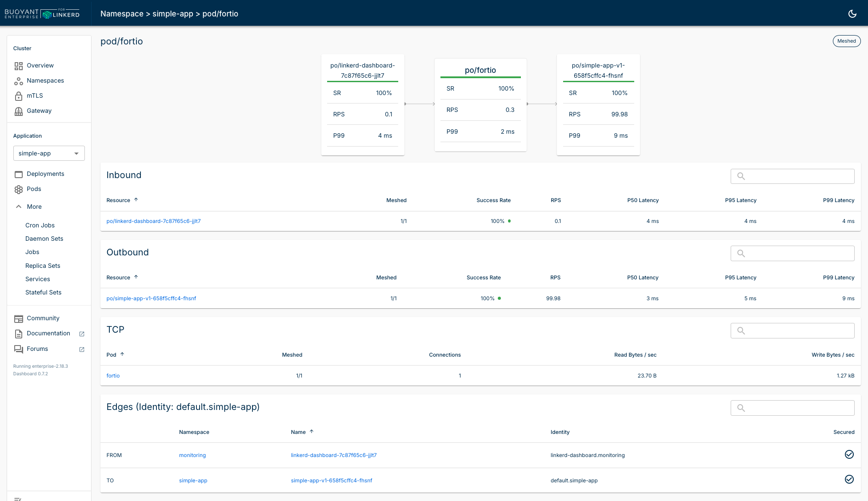Open po/simple-app-v1-658f5cffc4-fhsnf outbound link

(x=151, y=298)
